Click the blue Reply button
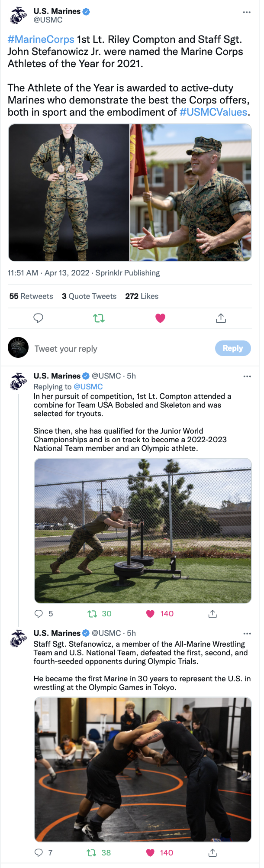The image size is (264, 868). [233, 348]
